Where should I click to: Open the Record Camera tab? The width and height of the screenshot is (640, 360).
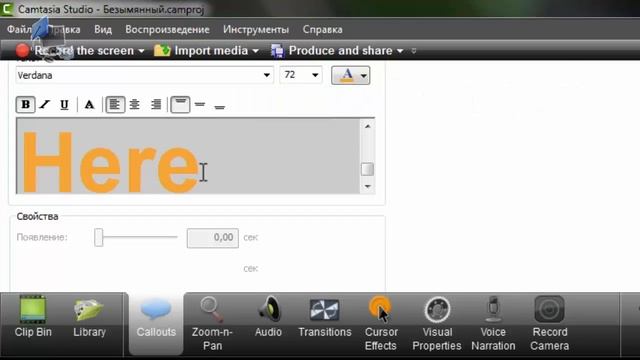(549, 323)
